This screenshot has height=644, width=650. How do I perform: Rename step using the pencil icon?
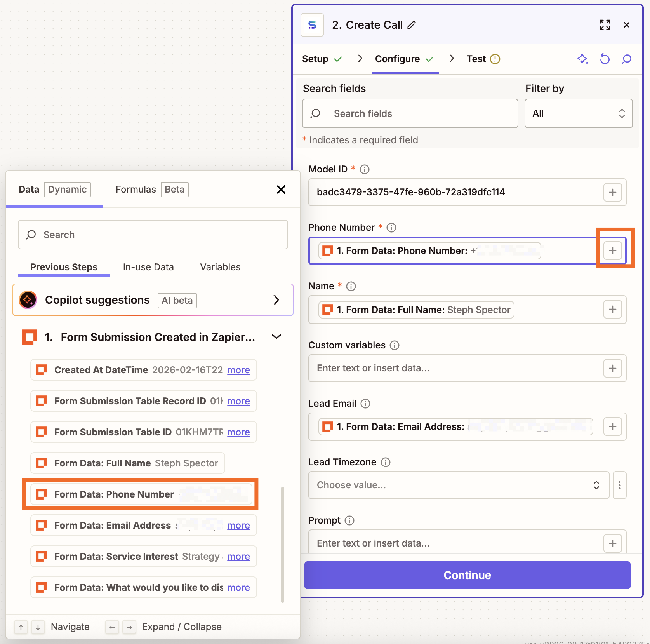pyautogui.click(x=411, y=25)
